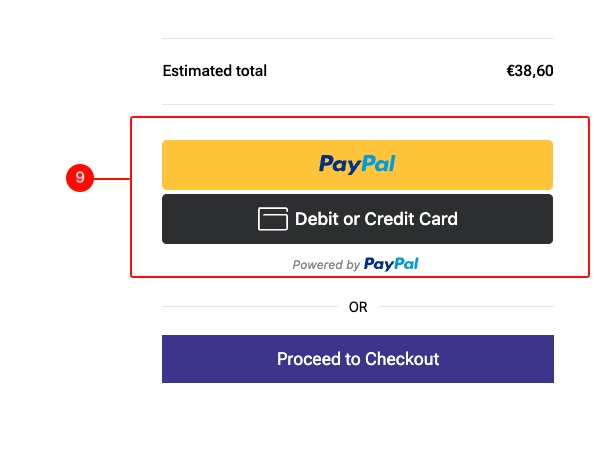Click the €38,60 total amount

pyautogui.click(x=530, y=71)
